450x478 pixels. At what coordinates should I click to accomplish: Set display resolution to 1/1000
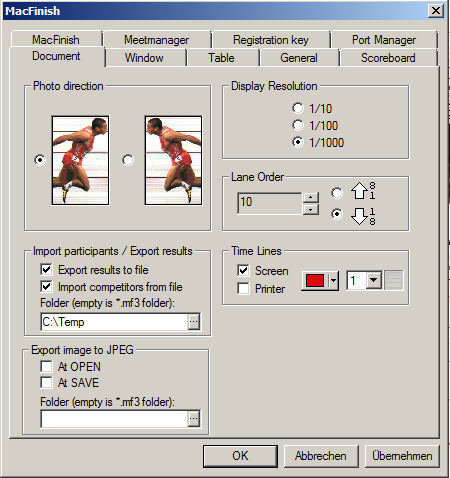coord(298,142)
